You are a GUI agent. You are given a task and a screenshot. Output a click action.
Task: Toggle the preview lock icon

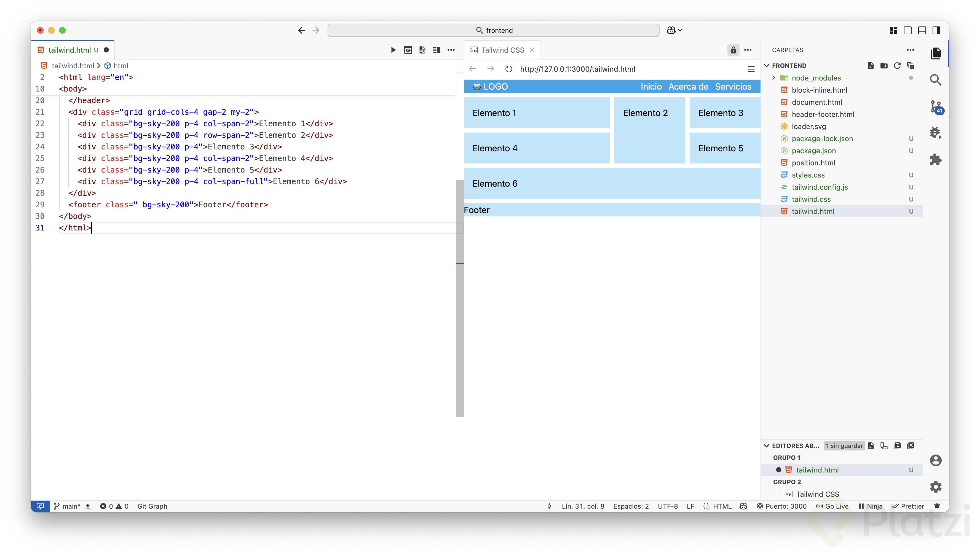pos(733,50)
